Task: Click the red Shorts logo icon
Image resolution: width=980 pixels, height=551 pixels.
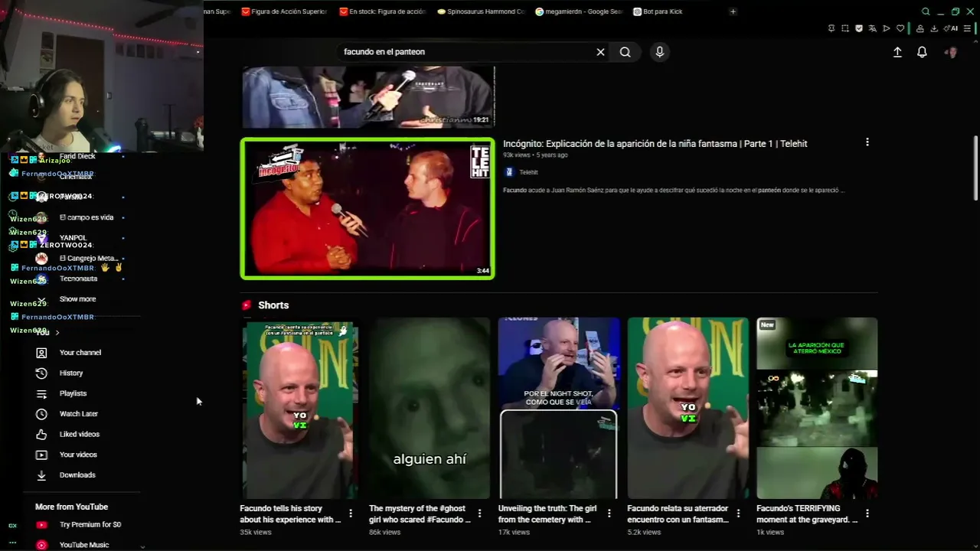Action: click(x=247, y=305)
